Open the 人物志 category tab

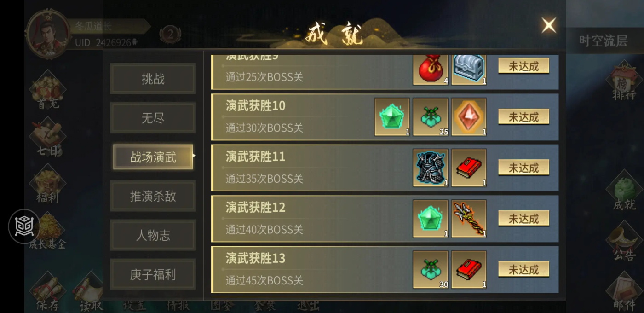pos(153,235)
